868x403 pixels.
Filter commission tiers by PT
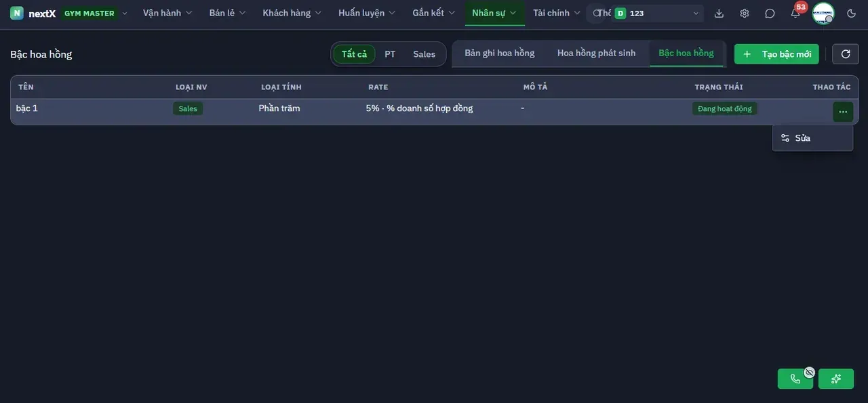[x=390, y=54]
